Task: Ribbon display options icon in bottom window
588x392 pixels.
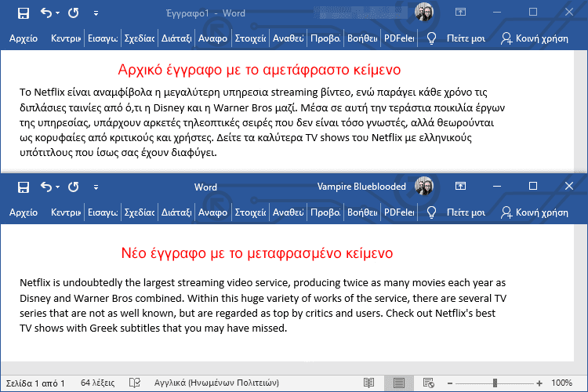Action: tap(460, 186)
